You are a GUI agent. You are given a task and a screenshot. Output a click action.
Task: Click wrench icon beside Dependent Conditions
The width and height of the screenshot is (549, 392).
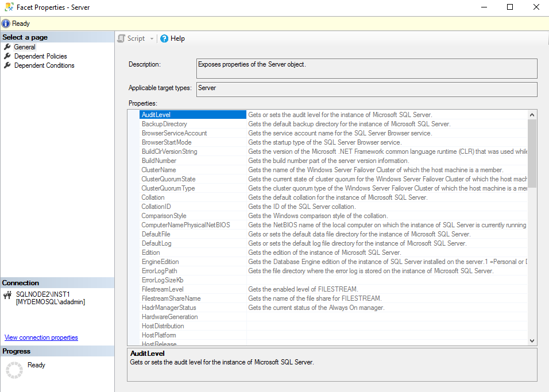7,65
